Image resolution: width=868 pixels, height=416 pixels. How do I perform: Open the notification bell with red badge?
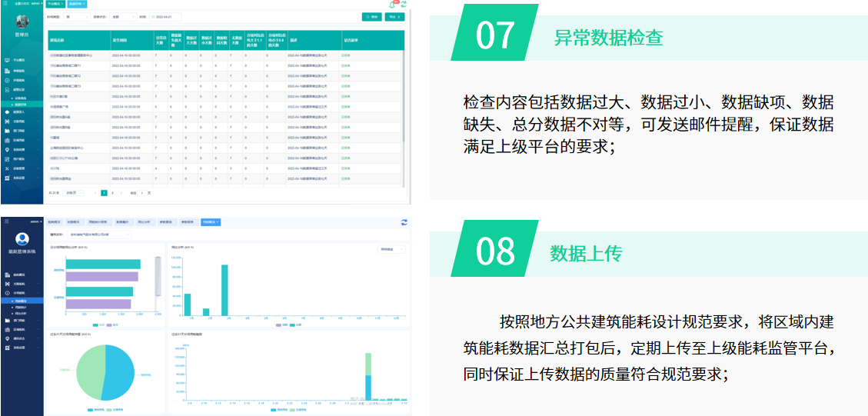coord(392,5)
